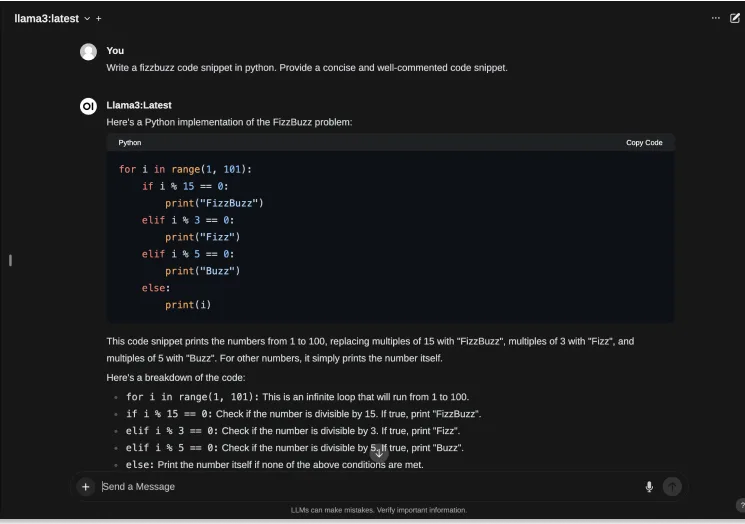Click the code line print("FizzBuzz")
The image size is (745, 524).
[x=214, y=203]
